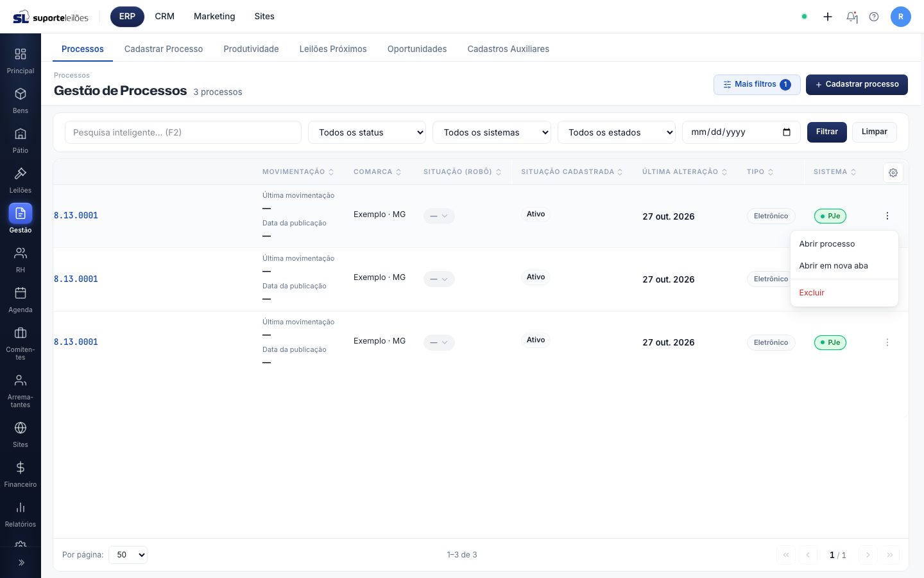
Task: Open notifications bell icon
Action: click(851, 17)
